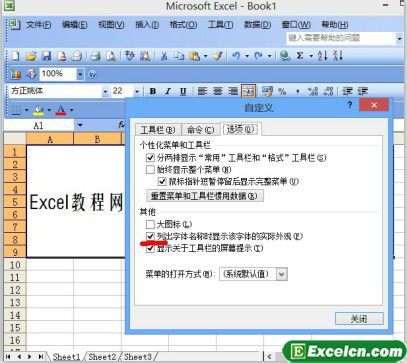Switch to the Sheet2 worksheet tab
Viewport: 407px width, 363px height.
pyautogui.click(x=102, y=357)
